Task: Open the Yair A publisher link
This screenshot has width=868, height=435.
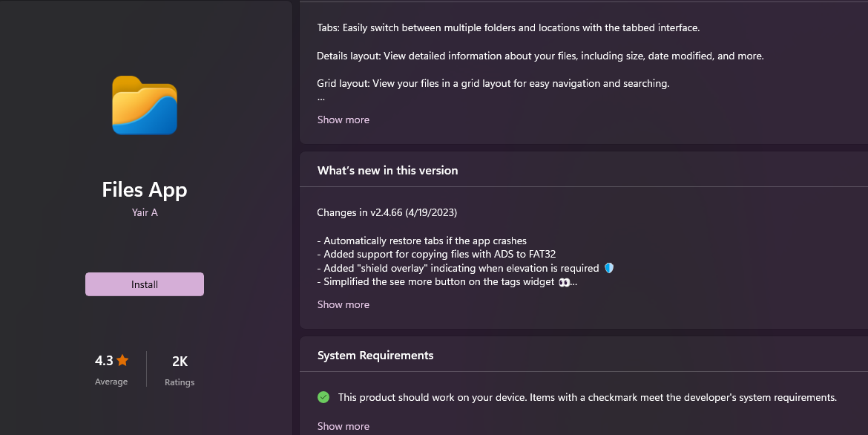Action: [145, 213]
